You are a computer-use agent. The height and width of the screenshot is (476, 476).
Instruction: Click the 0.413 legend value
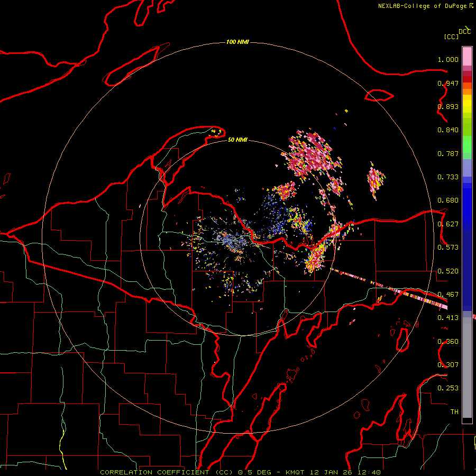pos(448,318)
